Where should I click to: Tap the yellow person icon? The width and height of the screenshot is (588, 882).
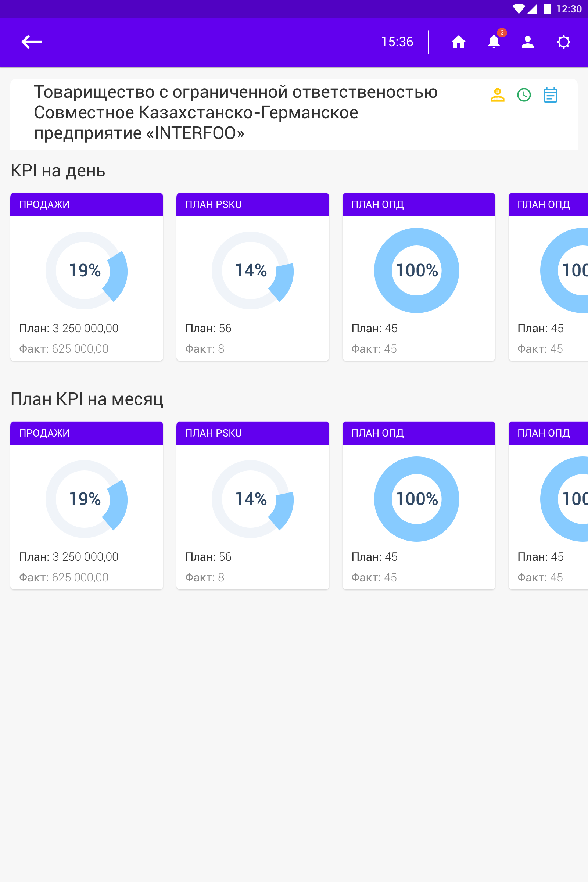[x=497, y=95]
